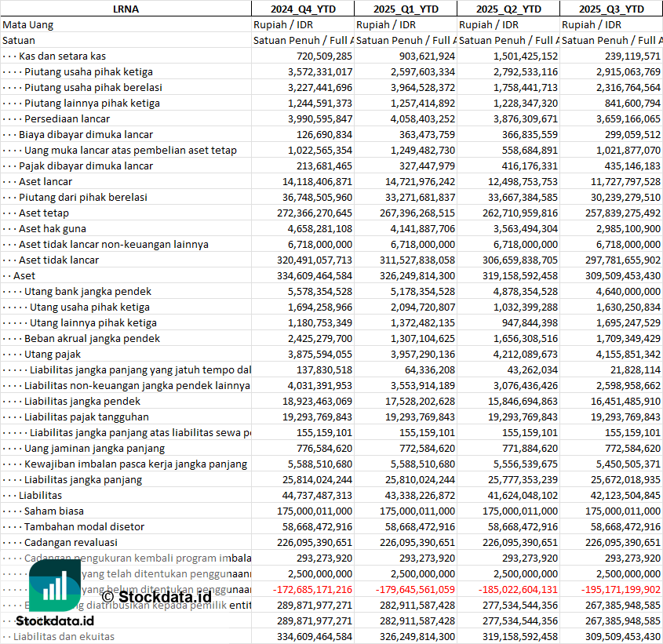The width and height of the screenshot is (663, 644).
Task: Click value 720,509,285 in Kas row
Action: pos(324,56)
